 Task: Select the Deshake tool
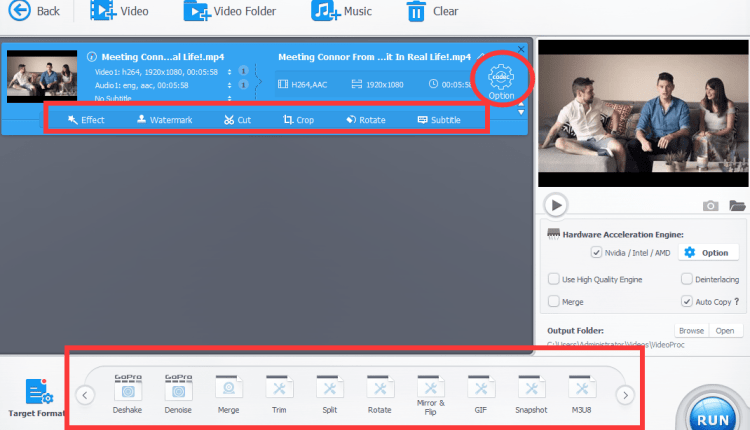(x=127, y=390)
